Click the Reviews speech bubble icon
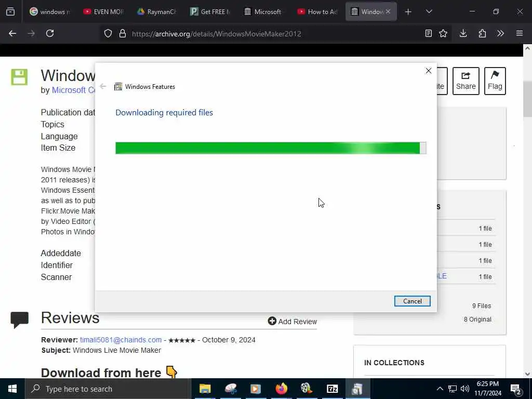The image size is (532, 399). pyautogui.click(x=19, y=320)
